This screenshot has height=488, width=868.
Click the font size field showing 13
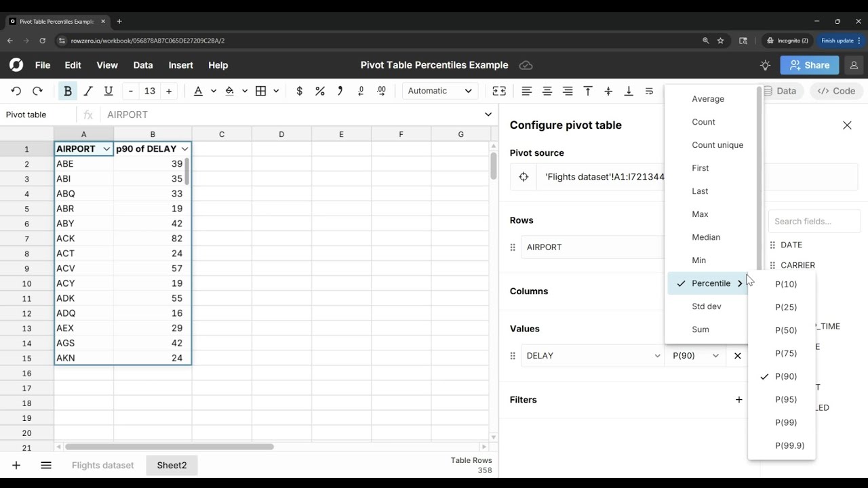(x=150, y=91)
